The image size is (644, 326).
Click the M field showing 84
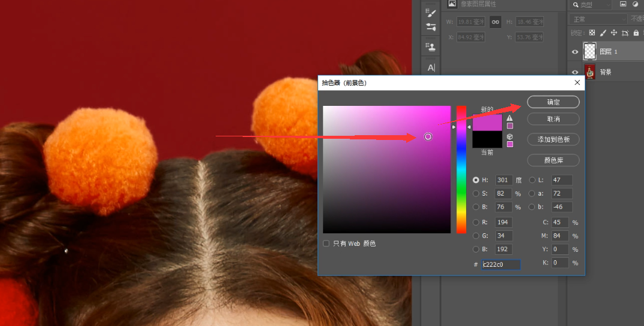point(560,236)
